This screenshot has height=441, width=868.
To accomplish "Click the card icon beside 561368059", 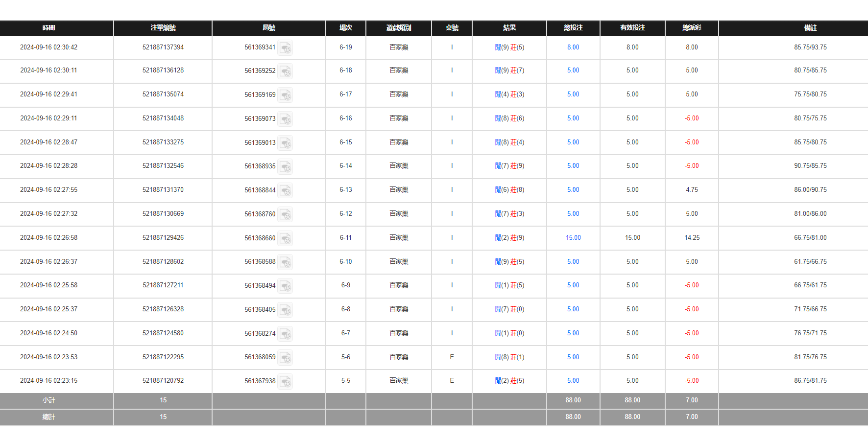I will coord(285,358).
